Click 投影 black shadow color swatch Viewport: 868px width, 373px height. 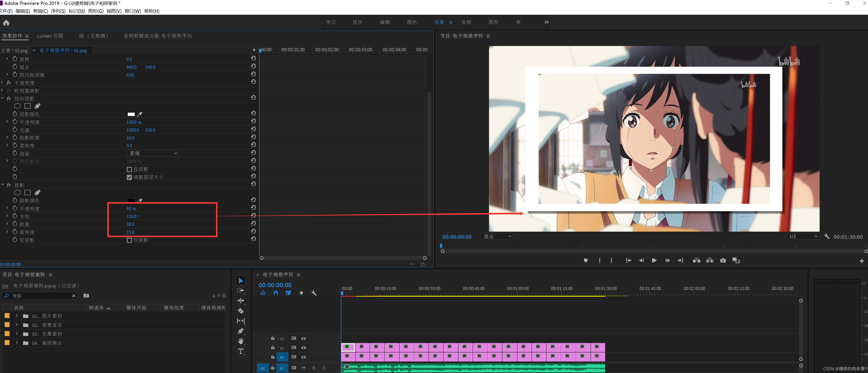(131, 201)
